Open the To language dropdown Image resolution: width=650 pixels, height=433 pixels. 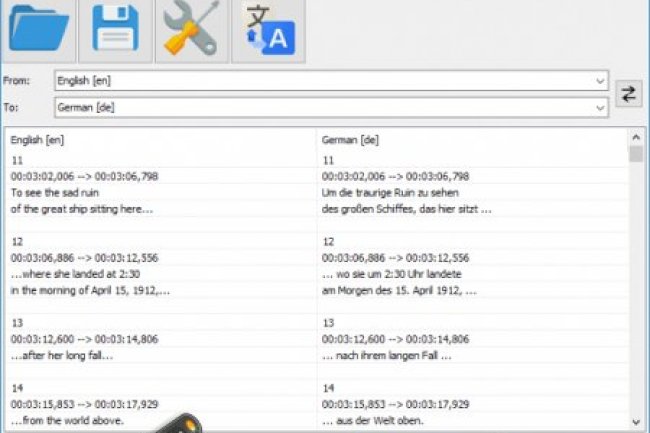[x=600, y=108]
